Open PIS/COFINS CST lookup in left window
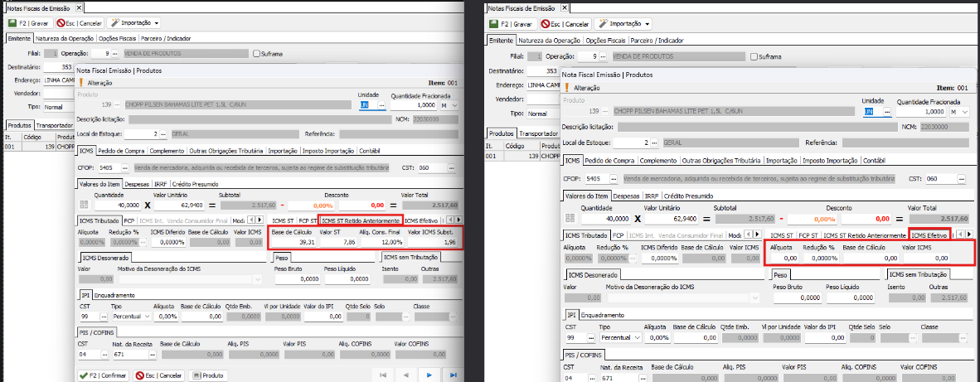The image size is (980, 382). pyautogui.click(x=104, y=355)
